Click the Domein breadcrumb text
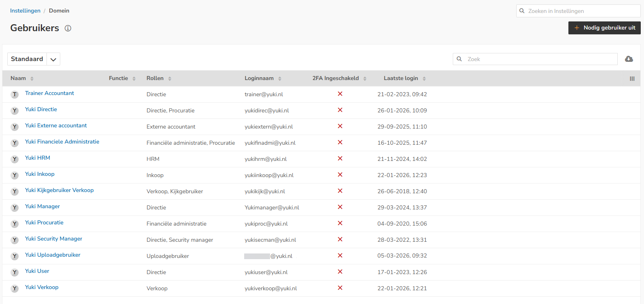Image resolution: width=644 pixels, height=304 pixels. click(59, 11)
